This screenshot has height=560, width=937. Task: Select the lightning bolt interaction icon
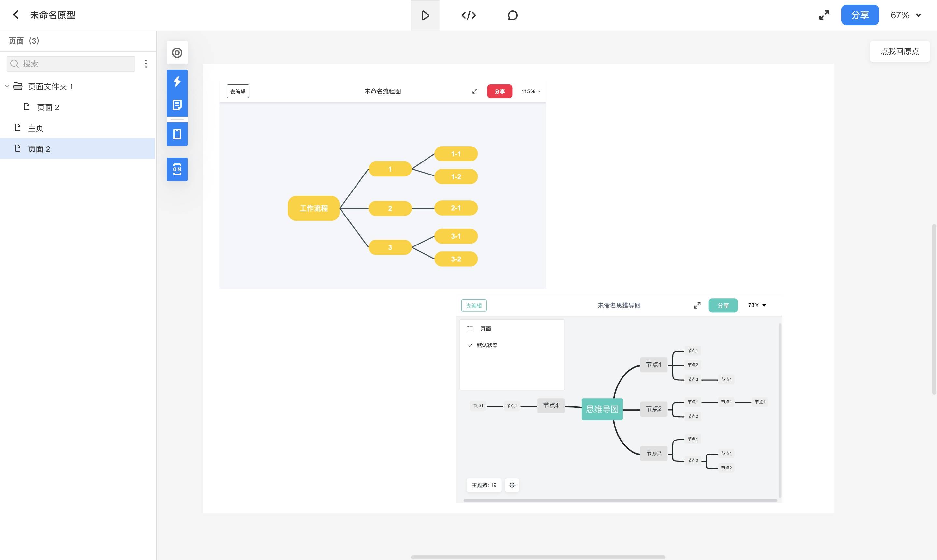(177, 81)
